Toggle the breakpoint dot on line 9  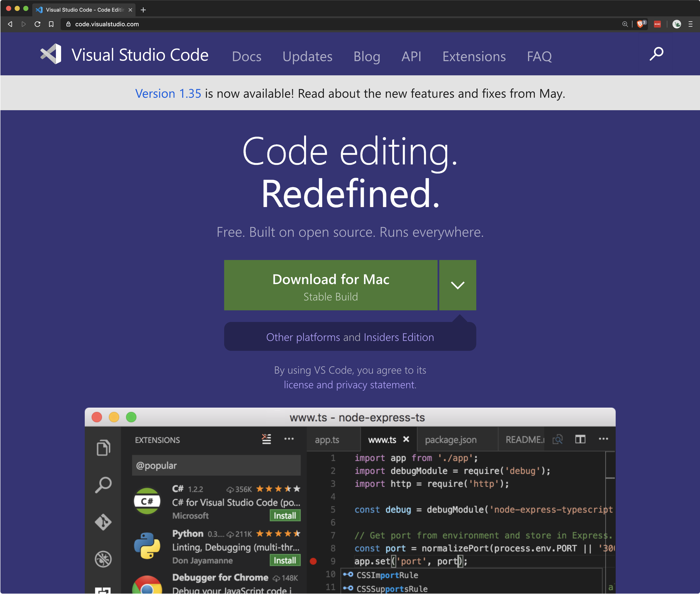tap(313, 561)
